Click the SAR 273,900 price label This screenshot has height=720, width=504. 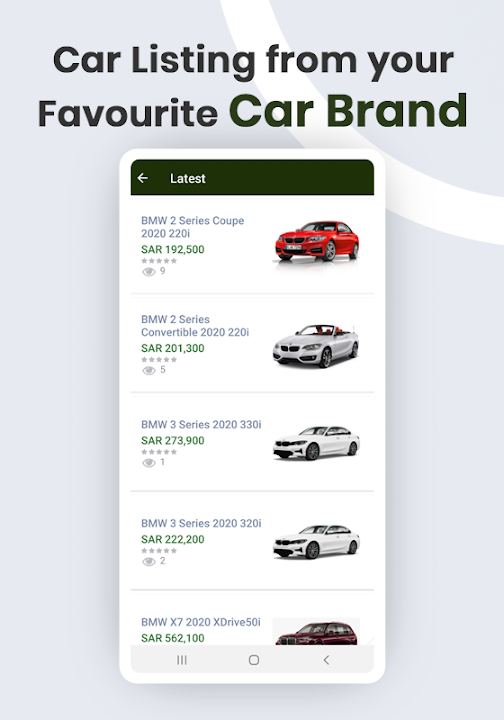(173, 440)
